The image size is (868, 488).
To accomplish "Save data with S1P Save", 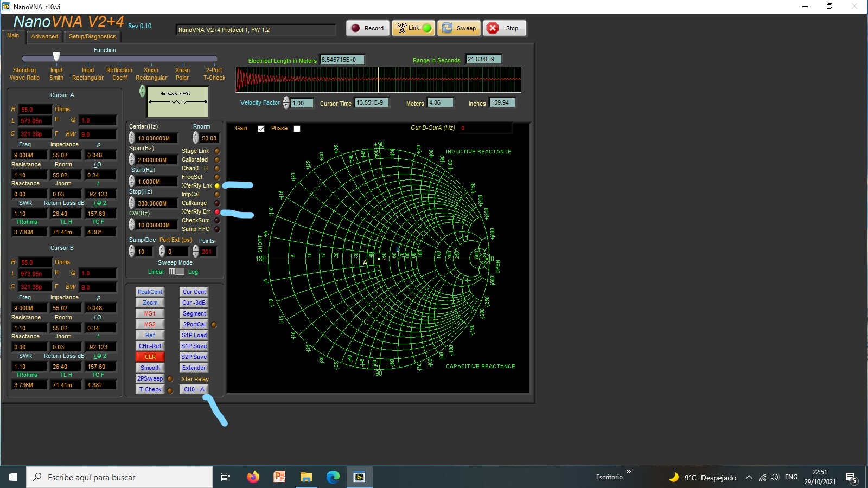I will (x=194, y=346).
